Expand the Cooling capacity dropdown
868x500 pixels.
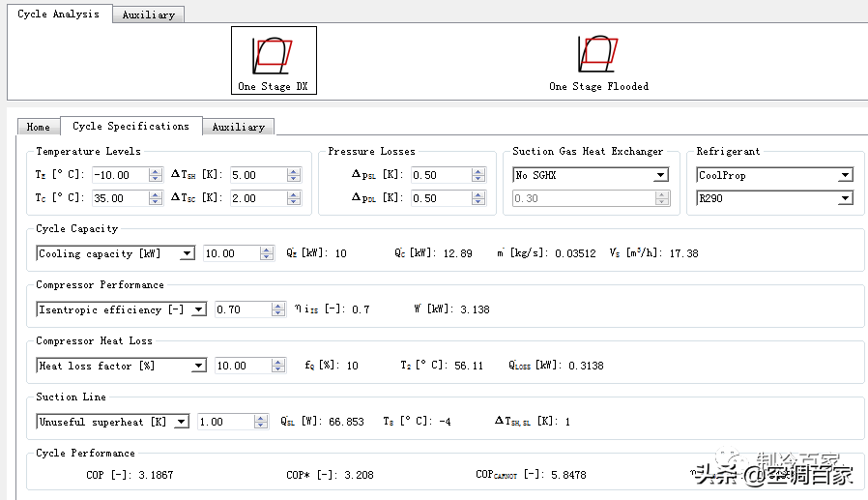[187, 253]
